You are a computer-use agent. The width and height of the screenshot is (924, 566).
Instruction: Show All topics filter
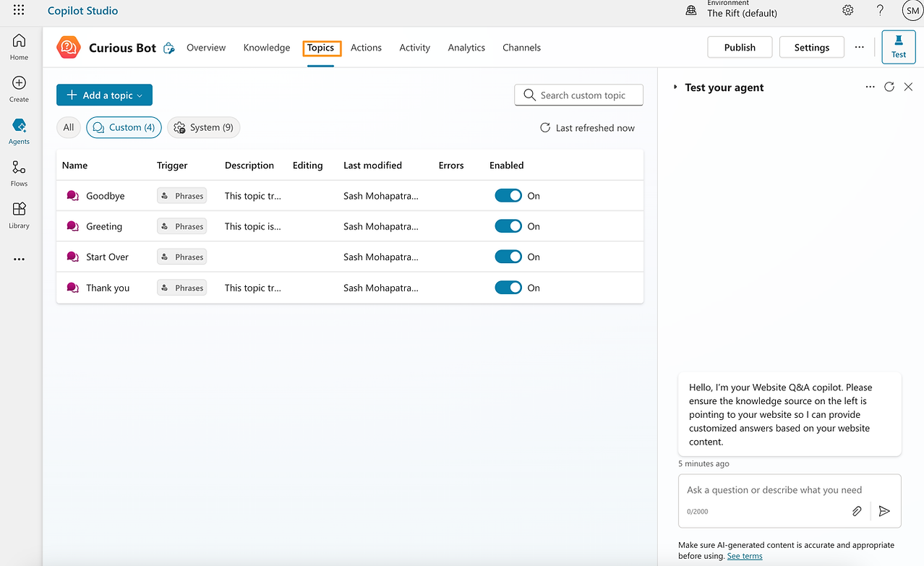click(x=69, y=127)
